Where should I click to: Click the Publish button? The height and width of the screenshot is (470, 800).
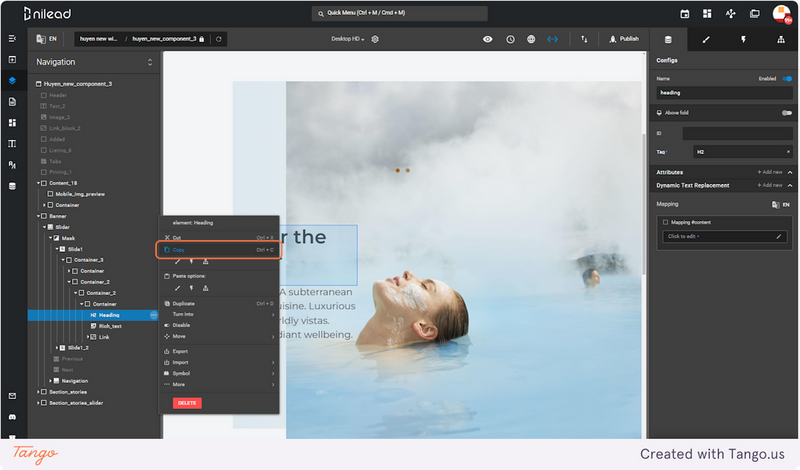[x=624, y=39]
